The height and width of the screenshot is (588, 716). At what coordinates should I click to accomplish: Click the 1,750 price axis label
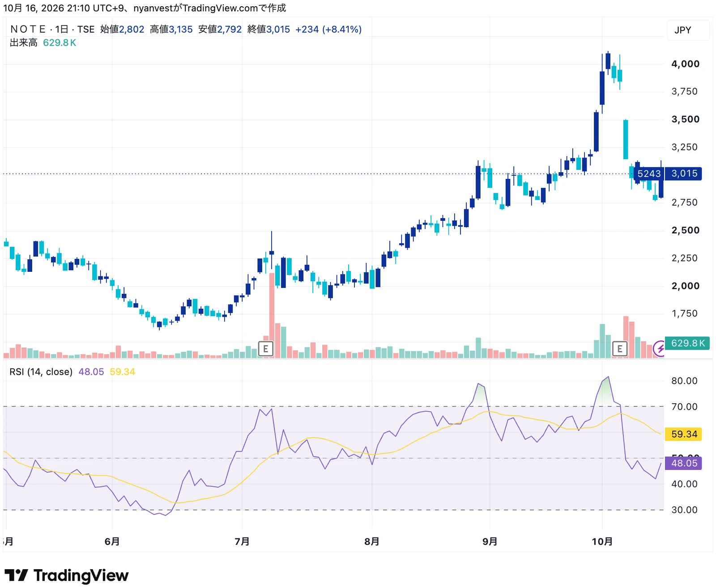coord(684,313)
